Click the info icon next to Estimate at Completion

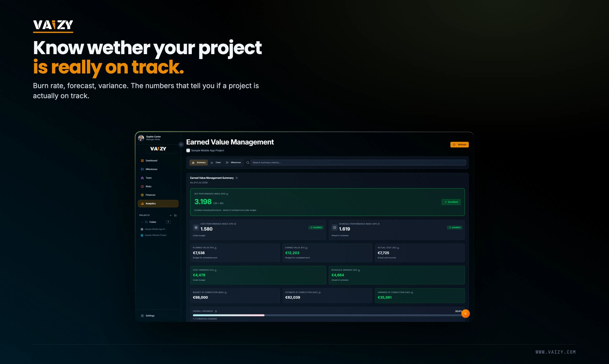[320, 293]
